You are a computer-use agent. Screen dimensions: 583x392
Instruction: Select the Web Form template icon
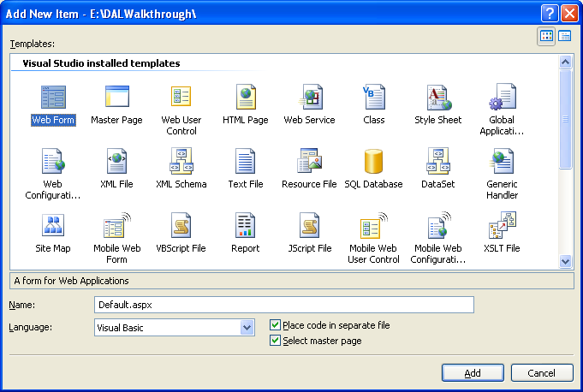[53, 98]
